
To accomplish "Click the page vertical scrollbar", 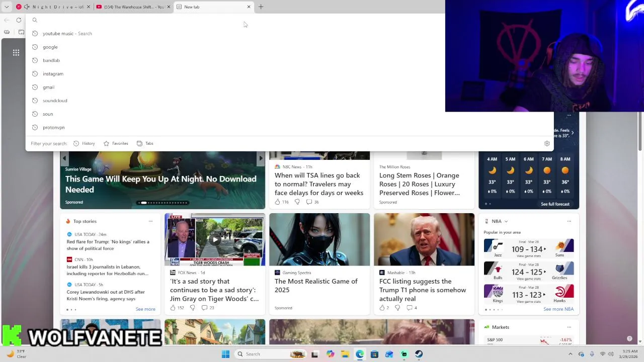I will pyautogui.click(x=640, y=131).
